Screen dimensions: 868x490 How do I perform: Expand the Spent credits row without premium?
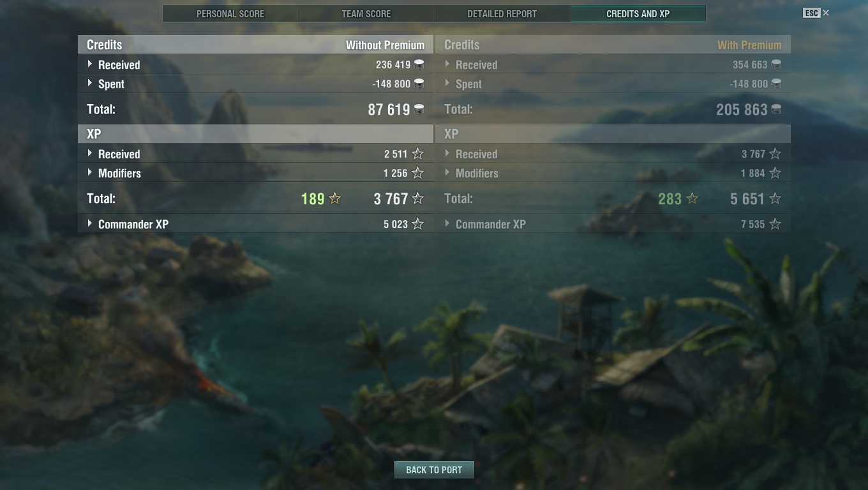pos(255,84)
